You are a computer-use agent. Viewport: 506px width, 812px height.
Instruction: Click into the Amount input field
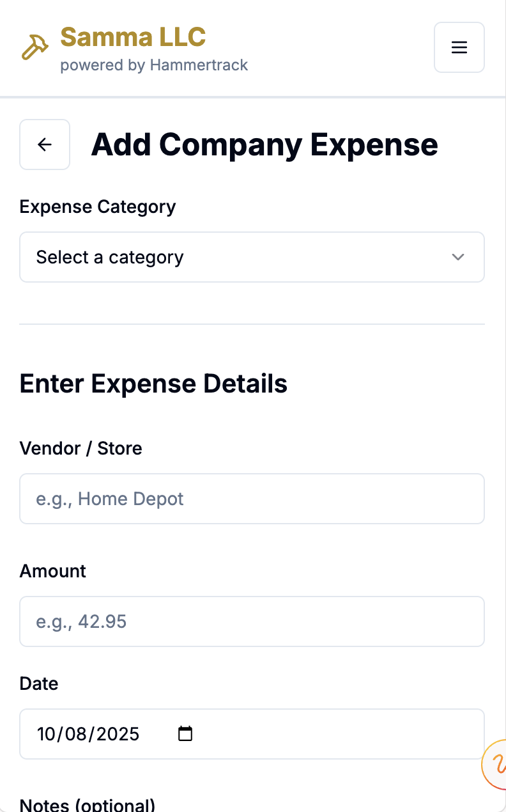[x=252, y=621]
